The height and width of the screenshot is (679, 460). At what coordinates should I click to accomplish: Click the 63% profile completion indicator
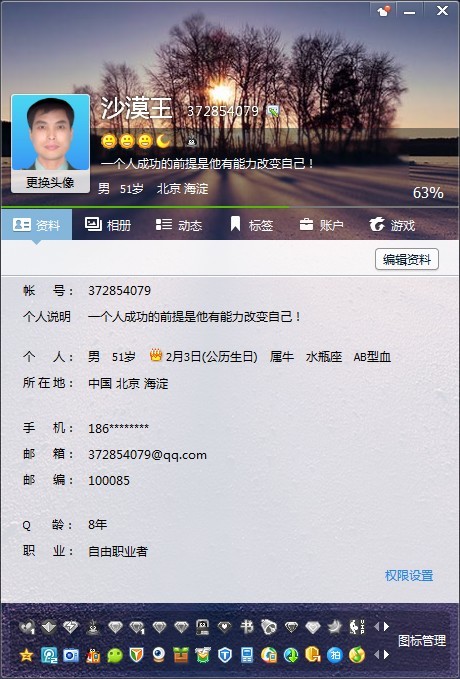(x=428, y=192)
